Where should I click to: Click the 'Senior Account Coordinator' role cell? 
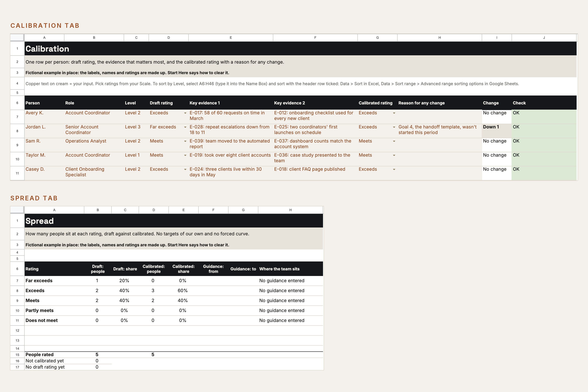tap(94, 131)
